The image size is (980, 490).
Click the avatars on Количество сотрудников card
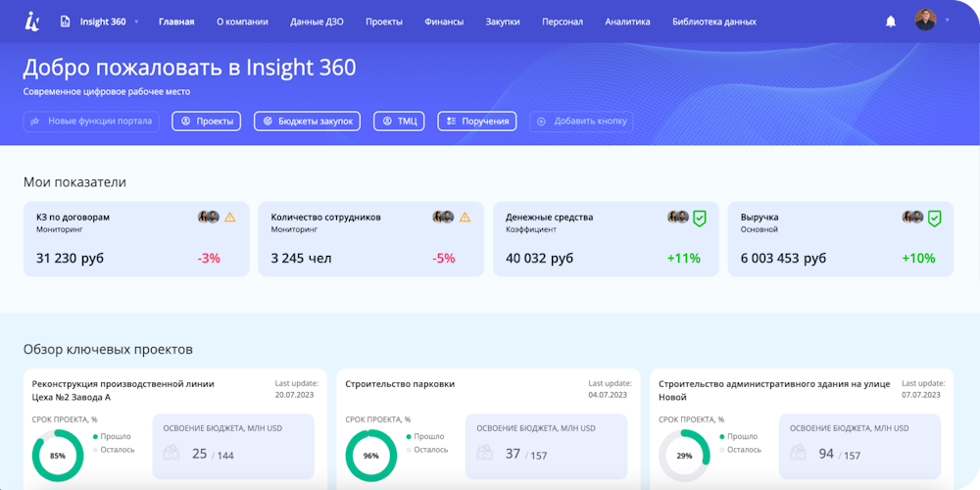443,217
